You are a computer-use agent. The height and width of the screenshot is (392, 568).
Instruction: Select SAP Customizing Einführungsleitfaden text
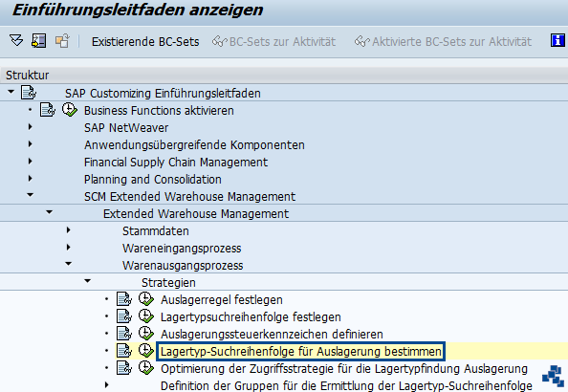[163, 93]
